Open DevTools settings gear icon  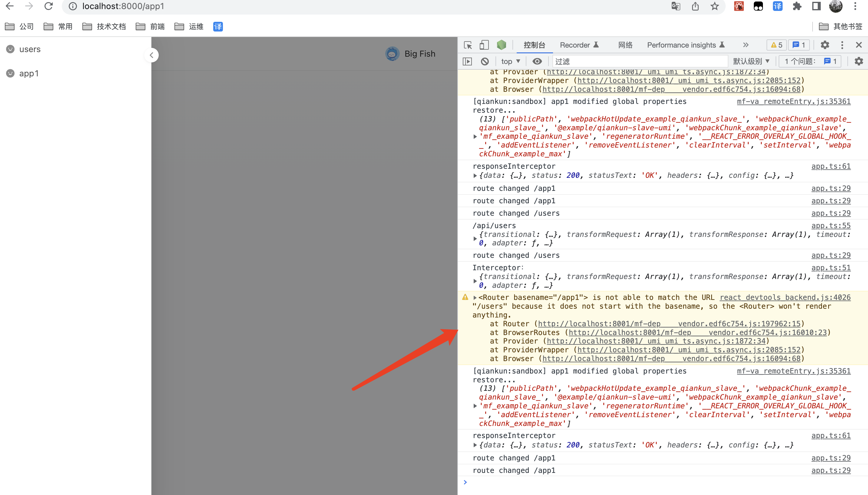(x=825, y=45)
